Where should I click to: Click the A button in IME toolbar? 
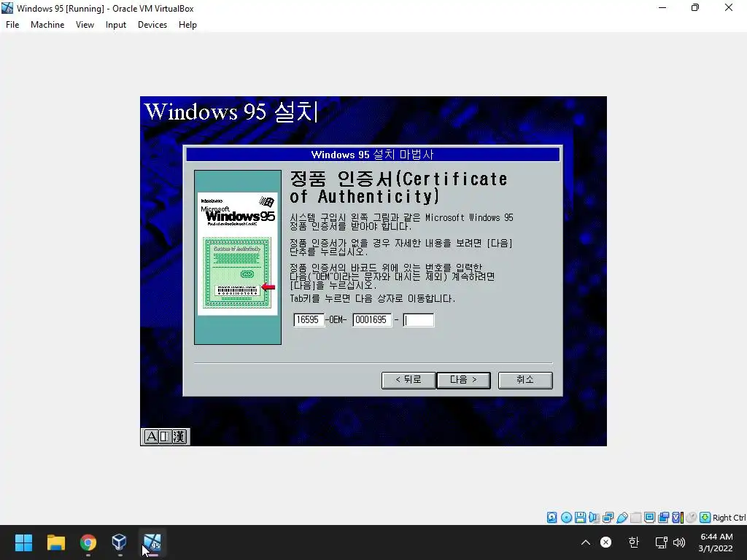tap(151, 437)
